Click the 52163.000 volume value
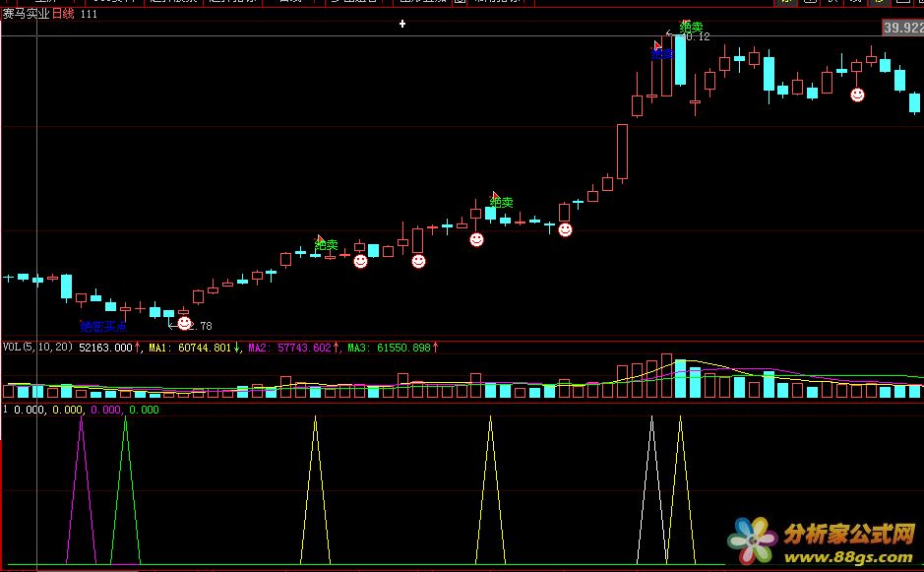924x572 pixels. (x=105, y=348)
